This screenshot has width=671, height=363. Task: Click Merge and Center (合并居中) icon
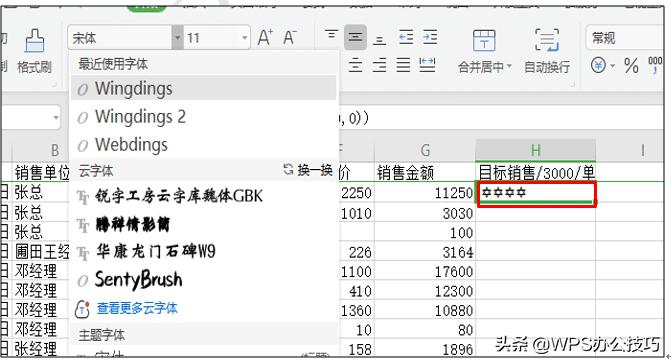[x=484, y=40]
